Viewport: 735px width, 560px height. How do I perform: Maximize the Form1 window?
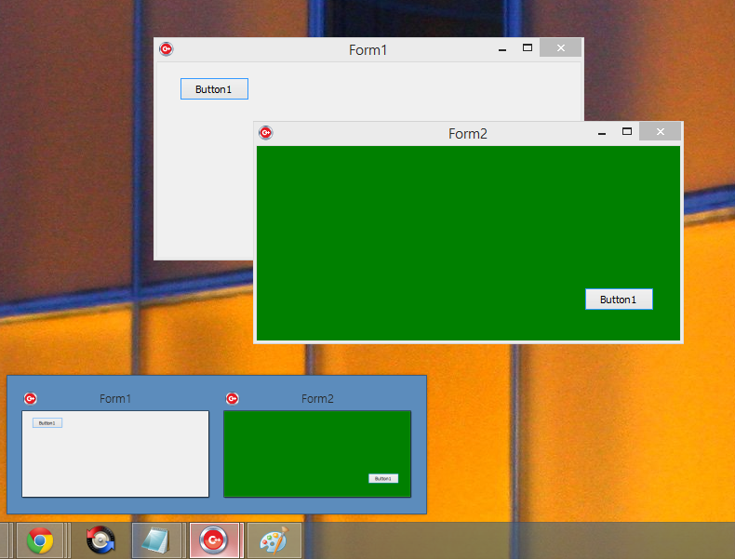(528, 48)
